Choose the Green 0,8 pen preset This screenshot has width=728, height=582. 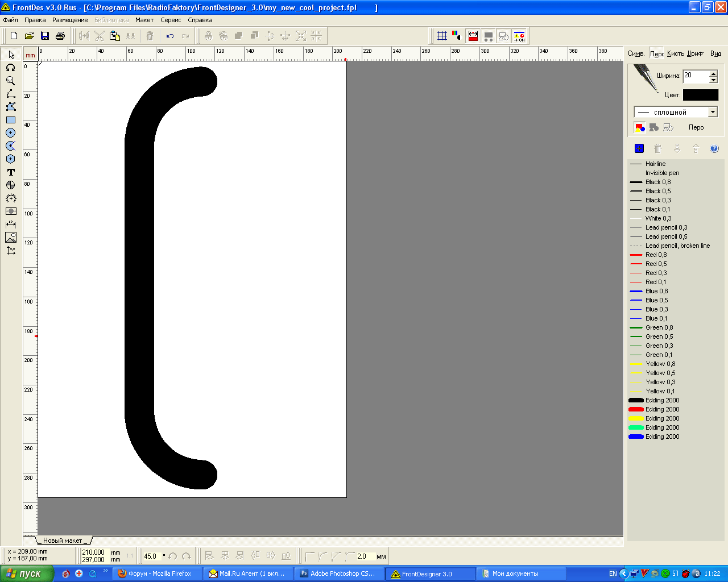pos(659,327)
